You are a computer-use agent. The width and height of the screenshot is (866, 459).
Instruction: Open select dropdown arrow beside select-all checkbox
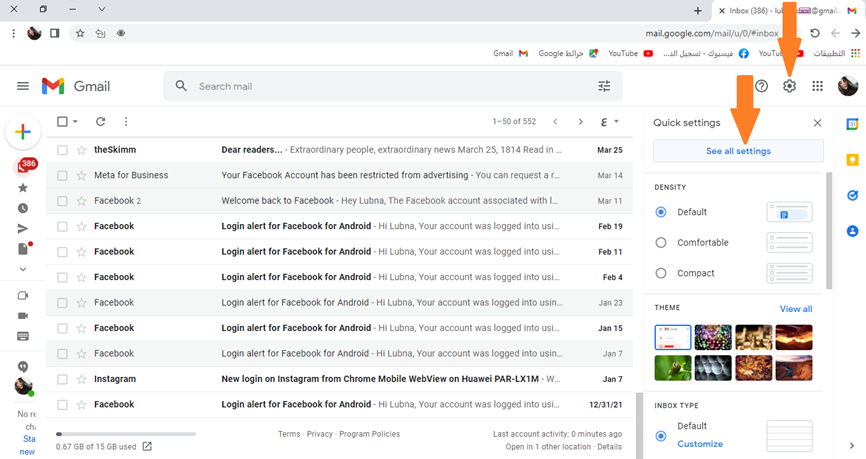(x=75, y=122)
